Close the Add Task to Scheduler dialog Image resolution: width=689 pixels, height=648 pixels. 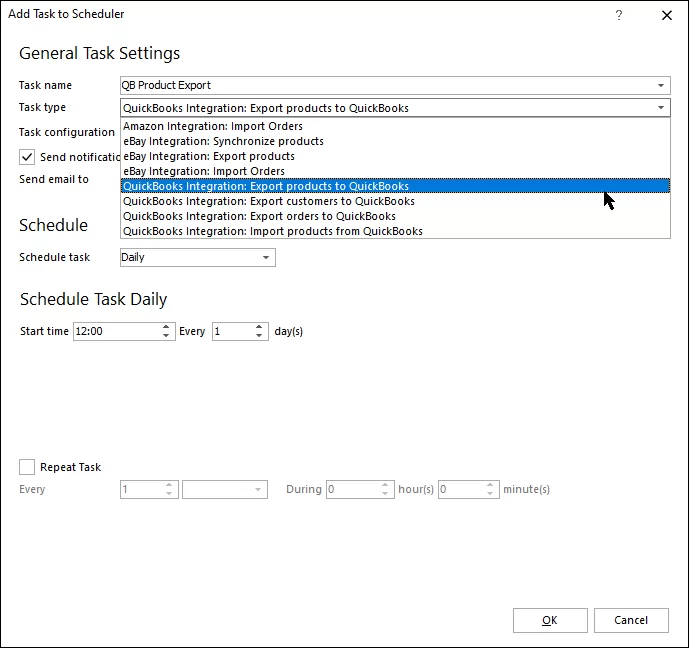pos(667,15)
